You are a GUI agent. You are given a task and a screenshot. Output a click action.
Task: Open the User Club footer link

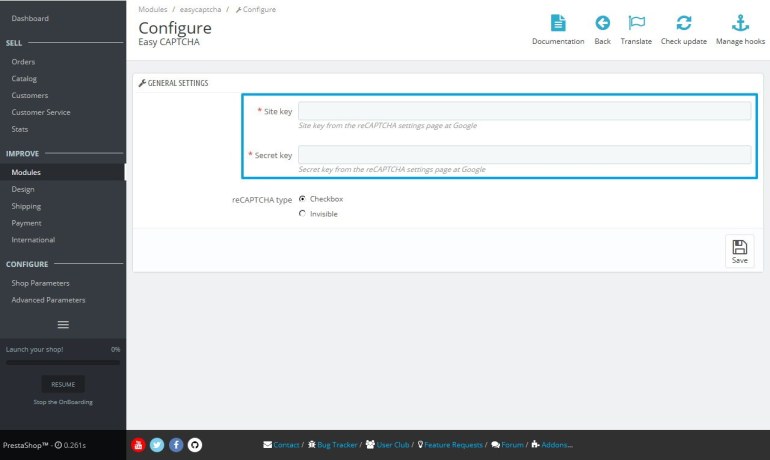[x=393, y=445]
